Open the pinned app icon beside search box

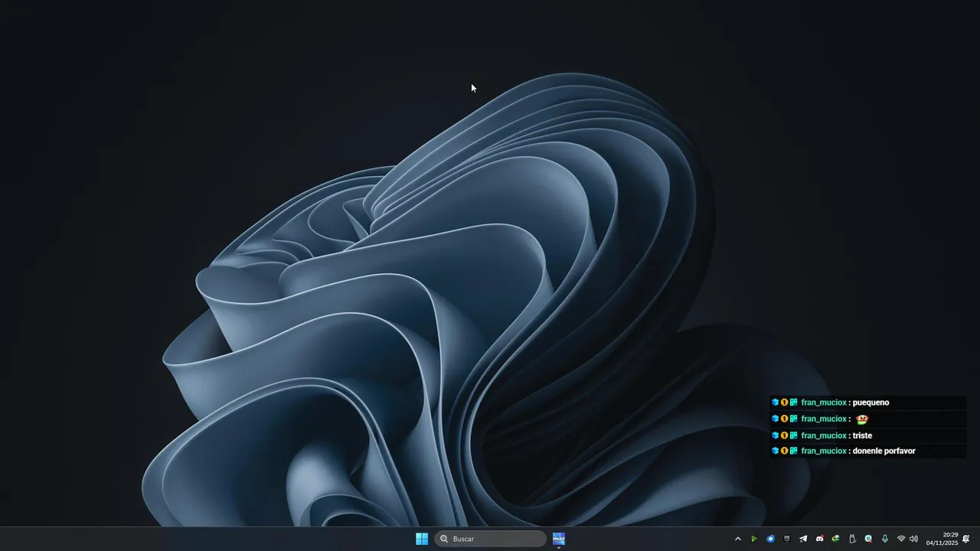pos(559,539)
